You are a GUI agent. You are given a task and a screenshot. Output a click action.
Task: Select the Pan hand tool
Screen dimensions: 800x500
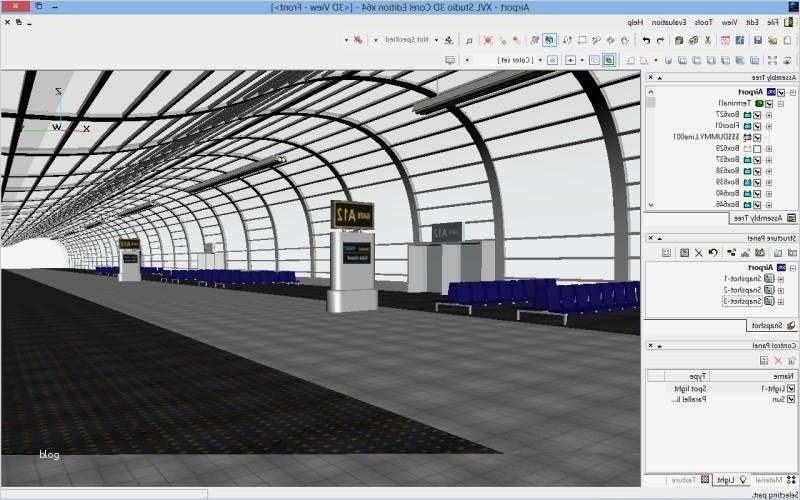624,40
